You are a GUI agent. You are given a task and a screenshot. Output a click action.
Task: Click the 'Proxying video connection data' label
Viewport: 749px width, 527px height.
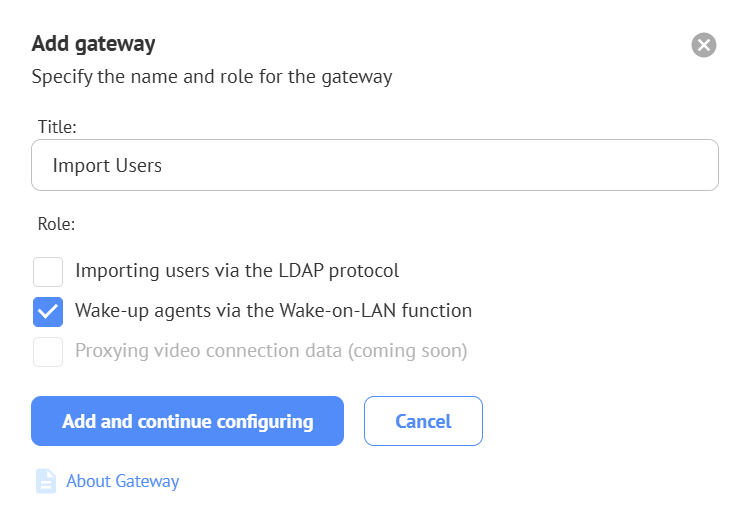(210, 352)
